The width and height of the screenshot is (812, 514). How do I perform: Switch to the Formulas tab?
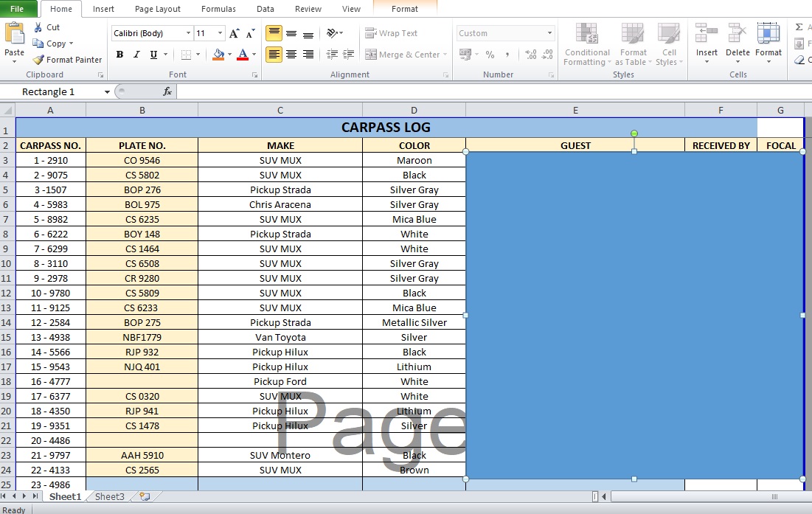(x=218, y=9)
